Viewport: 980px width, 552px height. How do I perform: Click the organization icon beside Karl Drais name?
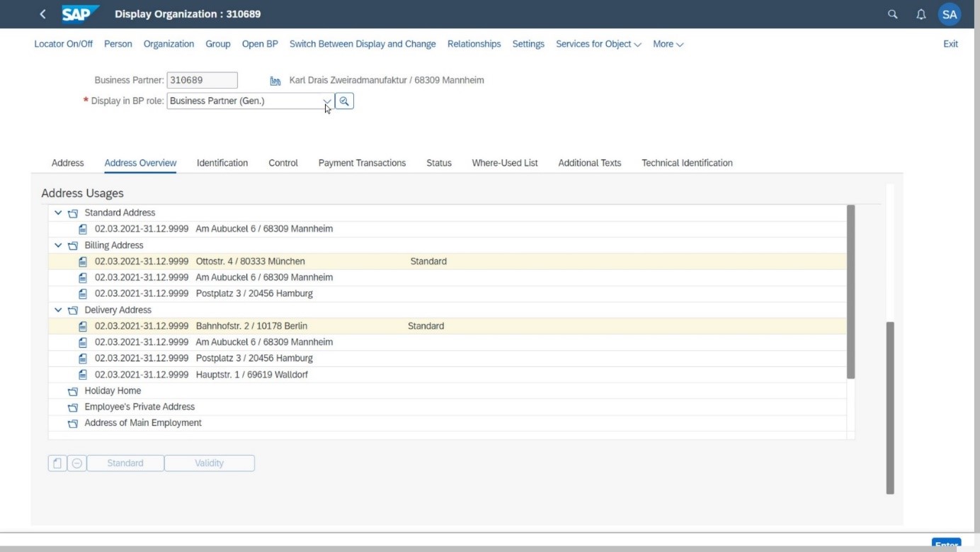pos(275,80)
